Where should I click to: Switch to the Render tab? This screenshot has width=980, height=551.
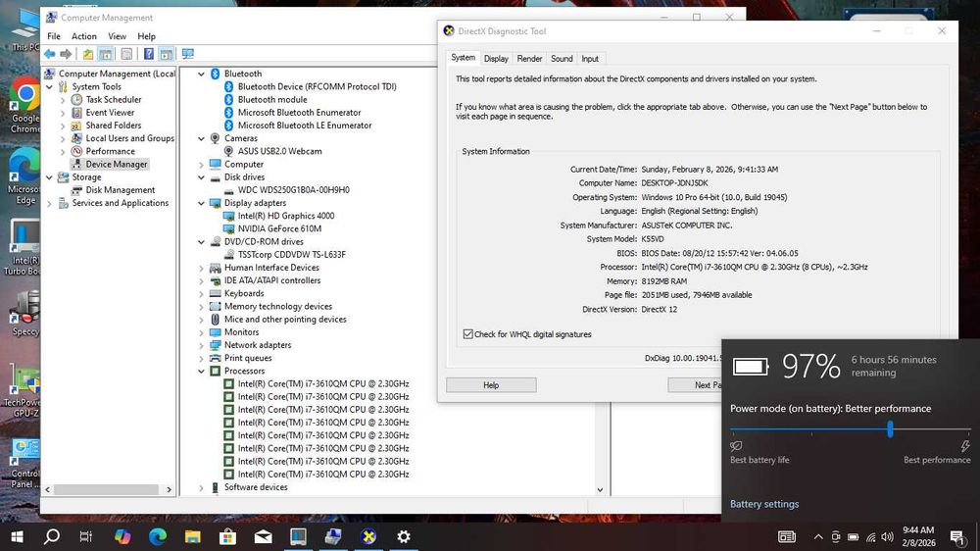pyautogui.click(x=529, y=59)
